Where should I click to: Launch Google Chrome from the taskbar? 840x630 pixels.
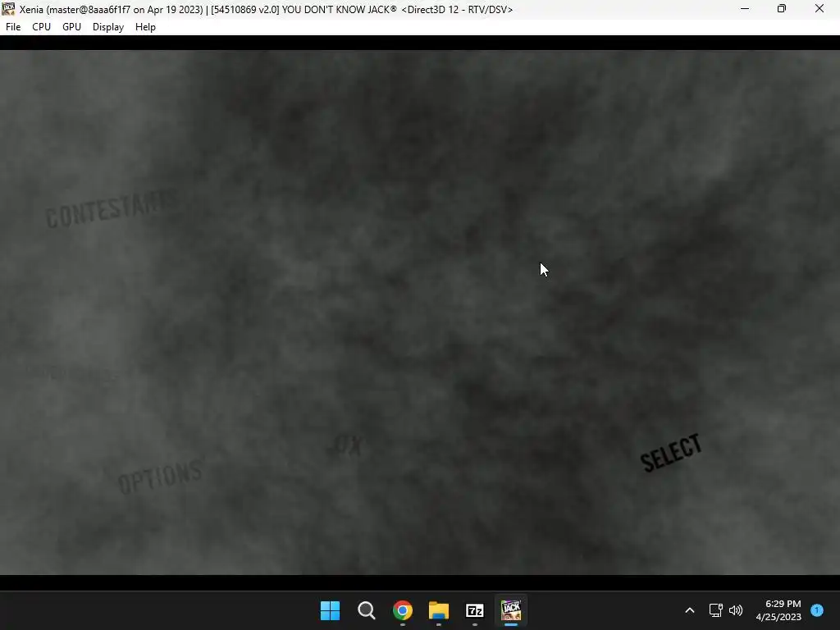tap(402, 610)
